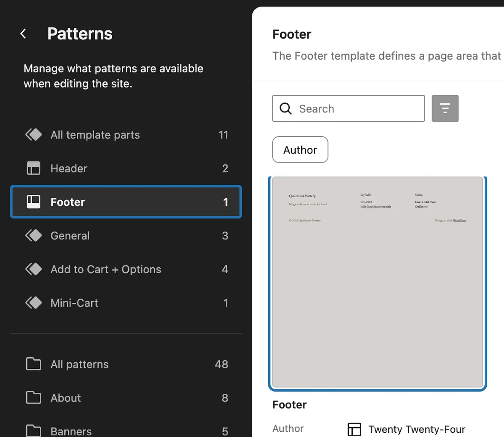Screen dimensions: 504x437
Task: Click the Mini-Cart diamond icon
Action: [34, 303]
